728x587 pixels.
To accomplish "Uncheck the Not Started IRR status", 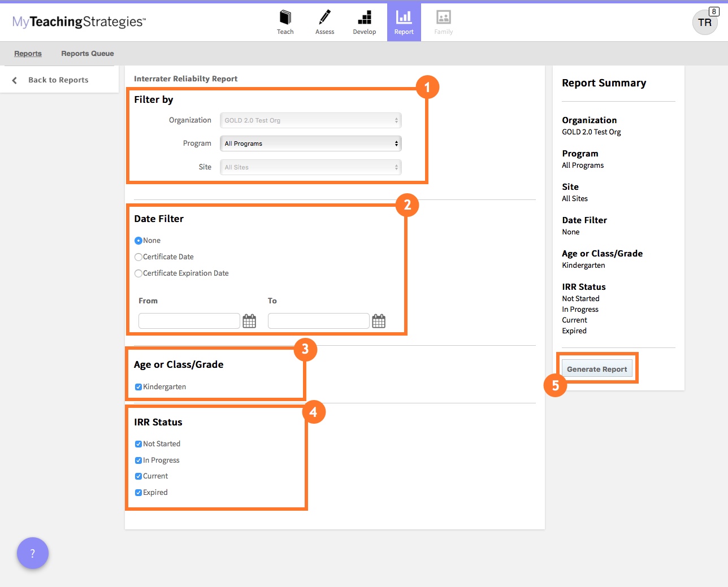I will coord(138,444).
